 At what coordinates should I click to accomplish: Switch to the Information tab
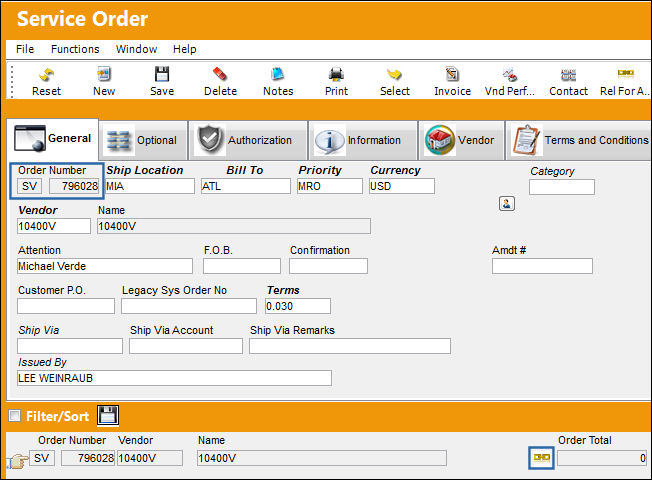pos(363,141)
